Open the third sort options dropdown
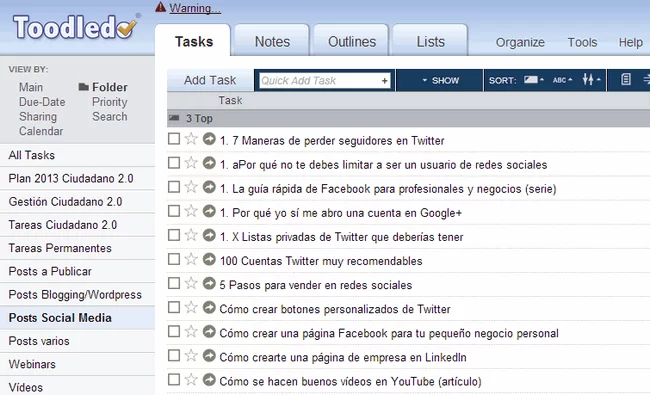 591,80
